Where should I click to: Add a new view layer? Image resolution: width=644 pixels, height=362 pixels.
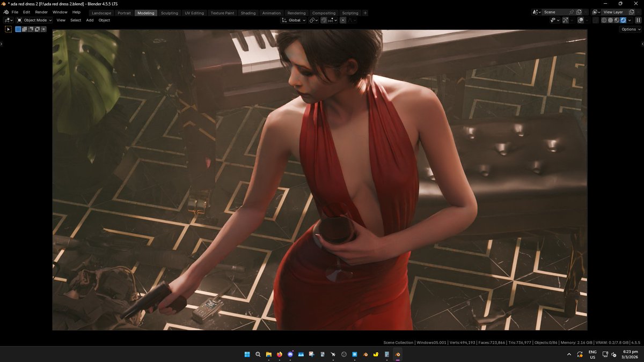631,12
